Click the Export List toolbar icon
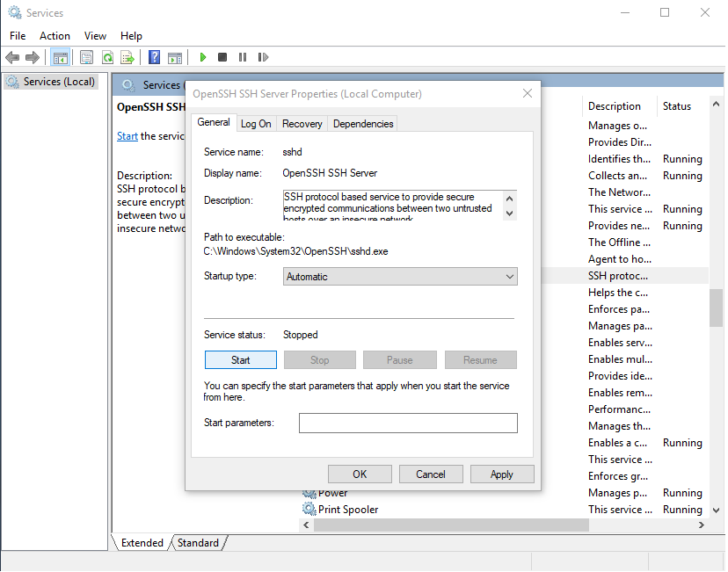This screenshot has height=572, width=728. click(127, 57)
